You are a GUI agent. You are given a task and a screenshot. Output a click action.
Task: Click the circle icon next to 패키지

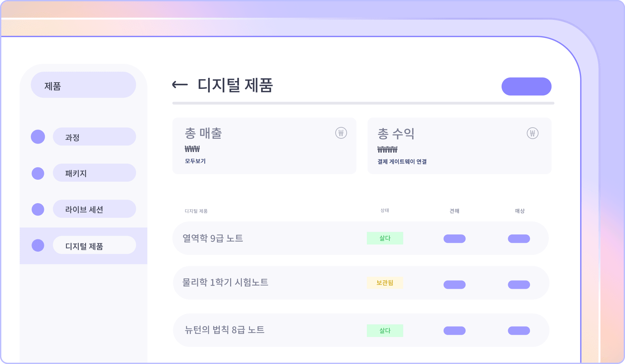[38, 173]
